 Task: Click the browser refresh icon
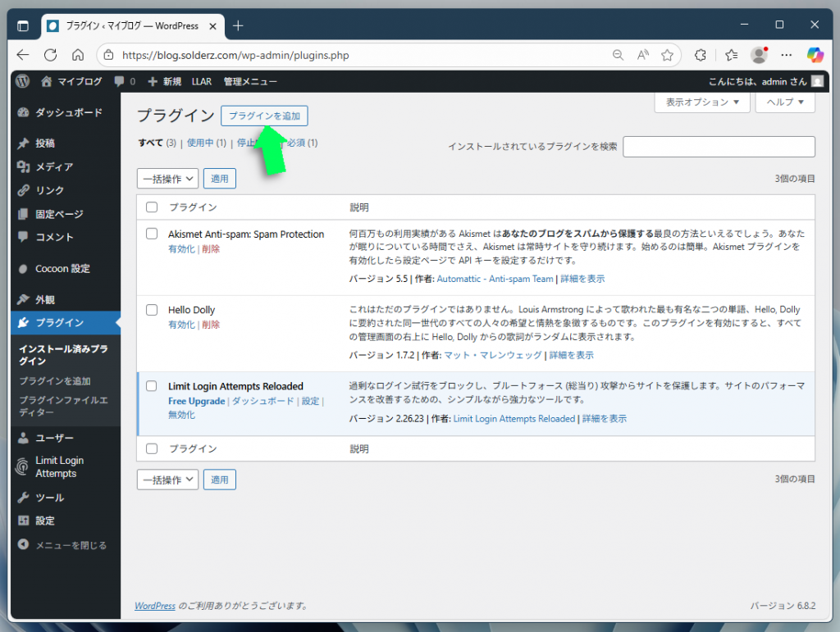50,55
